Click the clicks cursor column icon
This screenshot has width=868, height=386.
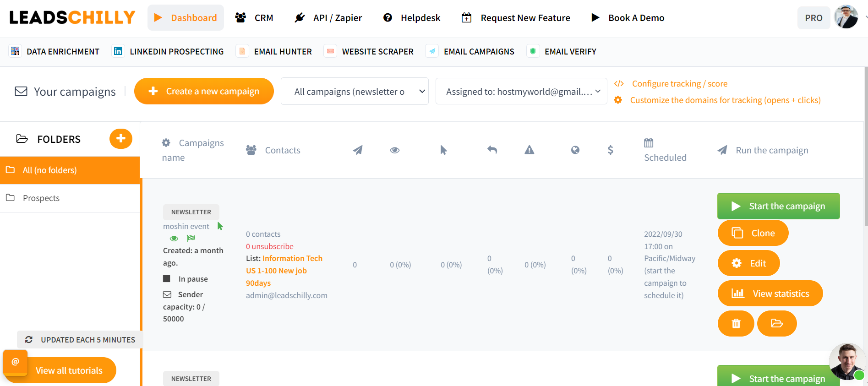(443, 150)
